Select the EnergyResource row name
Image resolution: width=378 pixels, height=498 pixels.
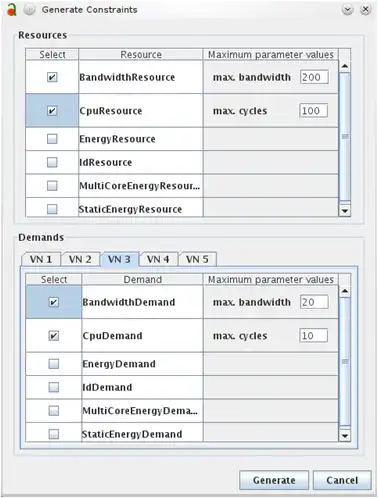coord(117,139)
